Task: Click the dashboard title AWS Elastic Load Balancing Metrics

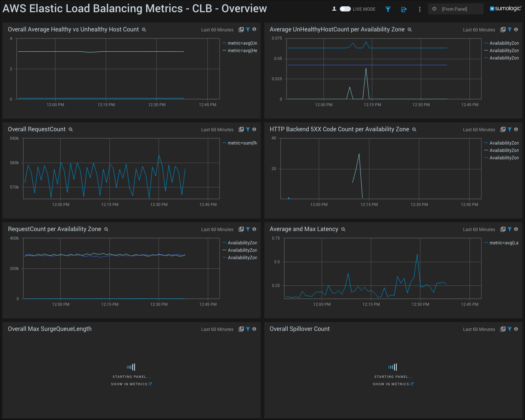Action: click(x=134, y=8)
